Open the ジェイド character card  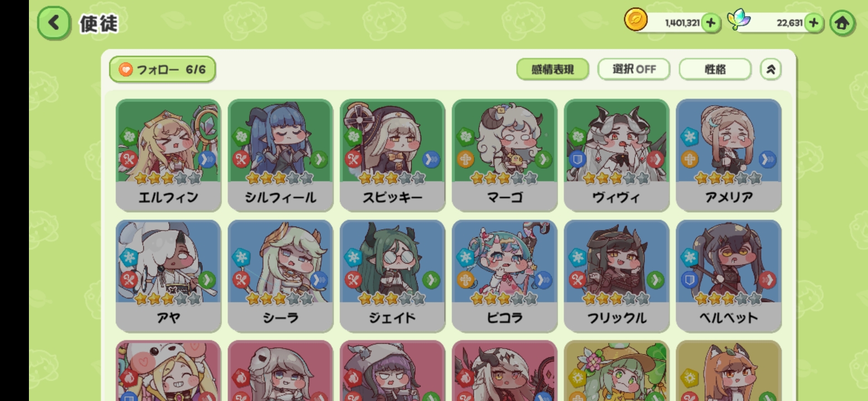(392, 276)
